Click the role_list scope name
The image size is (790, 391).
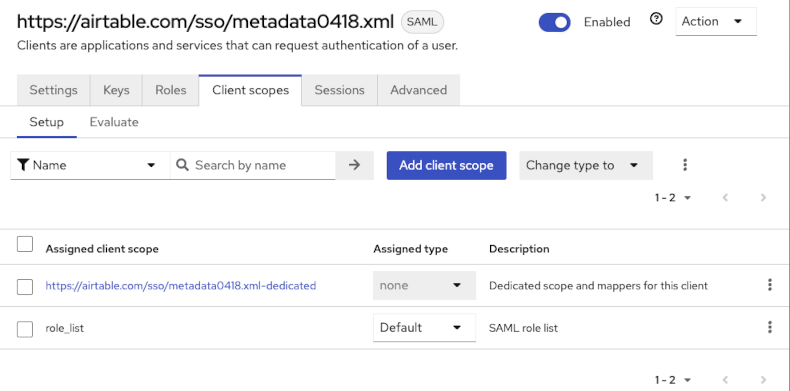(x=64, y=328)
